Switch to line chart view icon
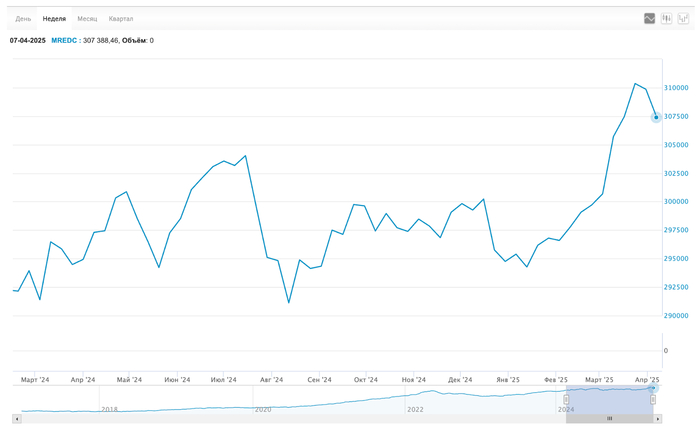The height and width of the screenshot is (430, 700). 650,18
